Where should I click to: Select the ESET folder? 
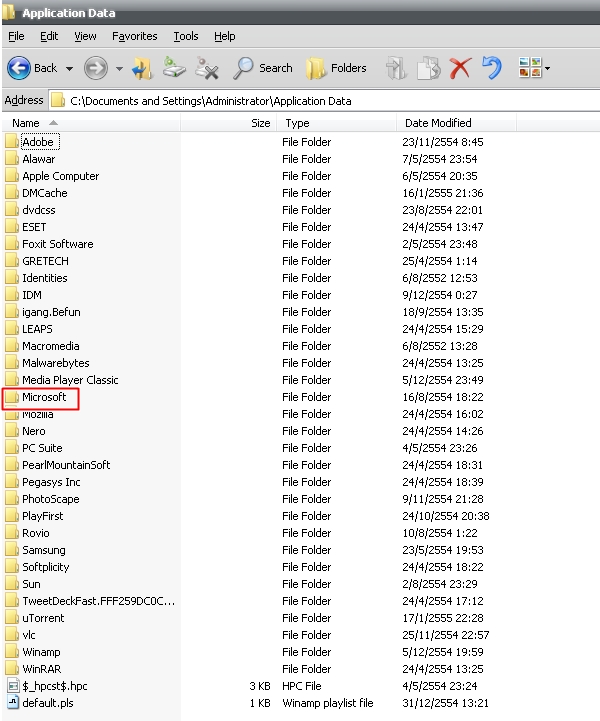pyautogui.click(x=26, y=227)
